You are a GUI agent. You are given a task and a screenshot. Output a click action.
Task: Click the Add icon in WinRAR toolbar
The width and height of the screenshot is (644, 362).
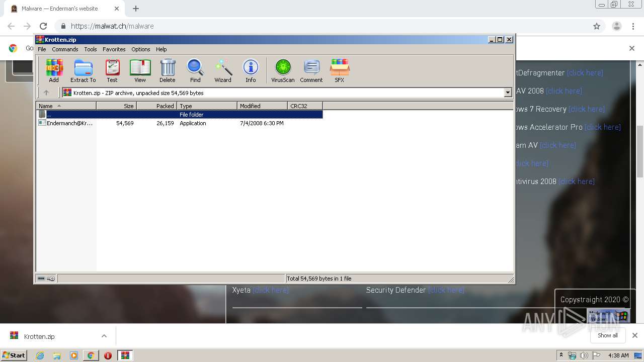click(54, 71)
